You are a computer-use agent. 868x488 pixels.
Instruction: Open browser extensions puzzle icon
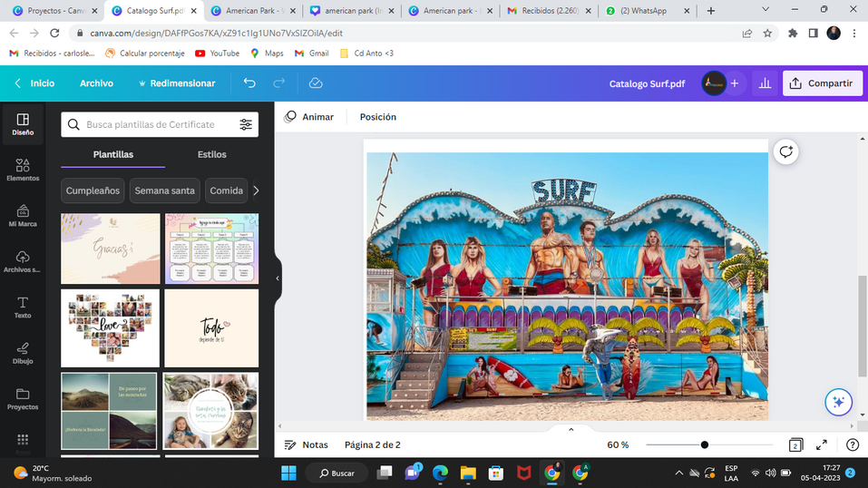click(x=793, y=34)
